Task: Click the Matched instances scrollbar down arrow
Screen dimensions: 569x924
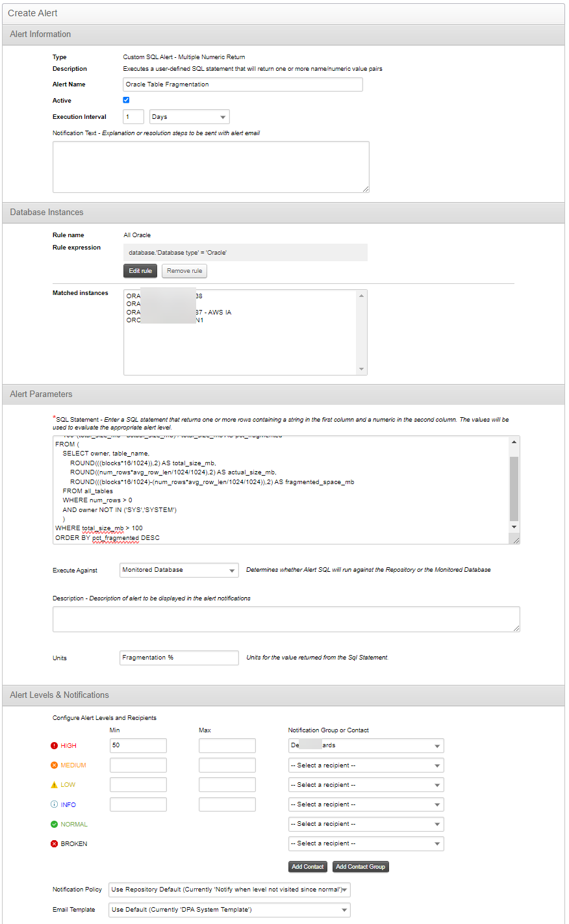Action: coord(362,369)
